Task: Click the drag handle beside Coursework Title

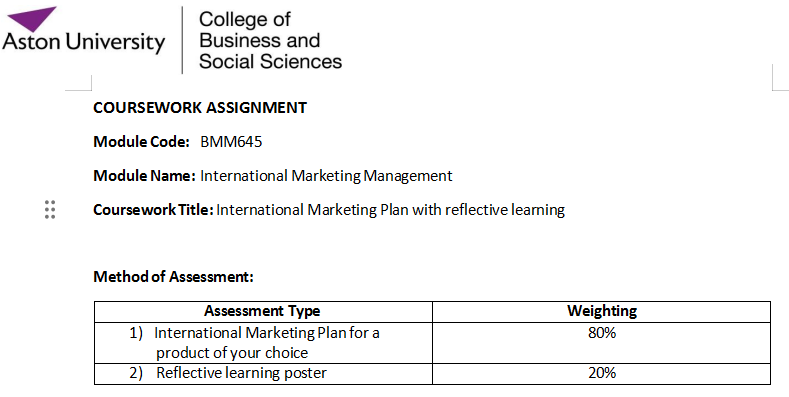Action: point(50,209)
